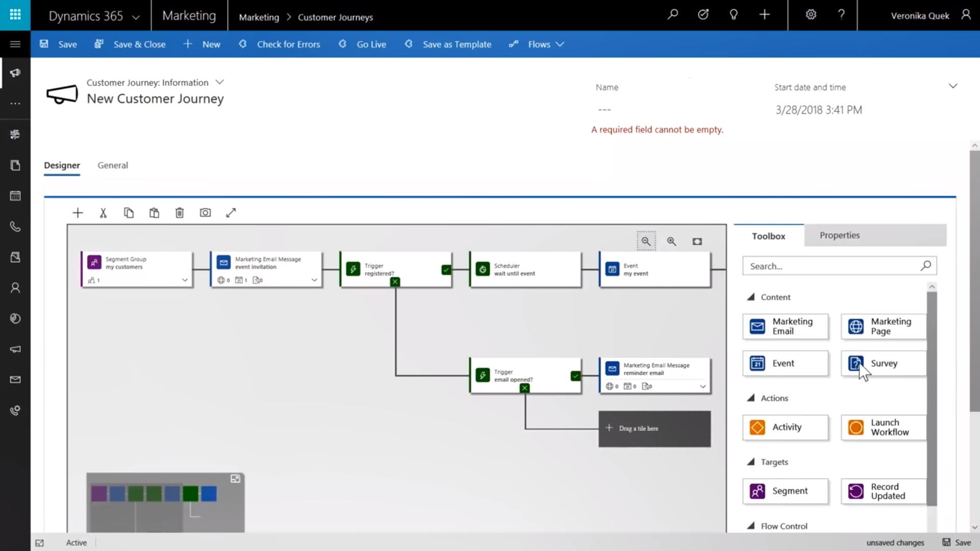Viewport: 980px width, 551px height.
Task: Click the delete trash icon in designer toolbar
Action: [179, 213]
